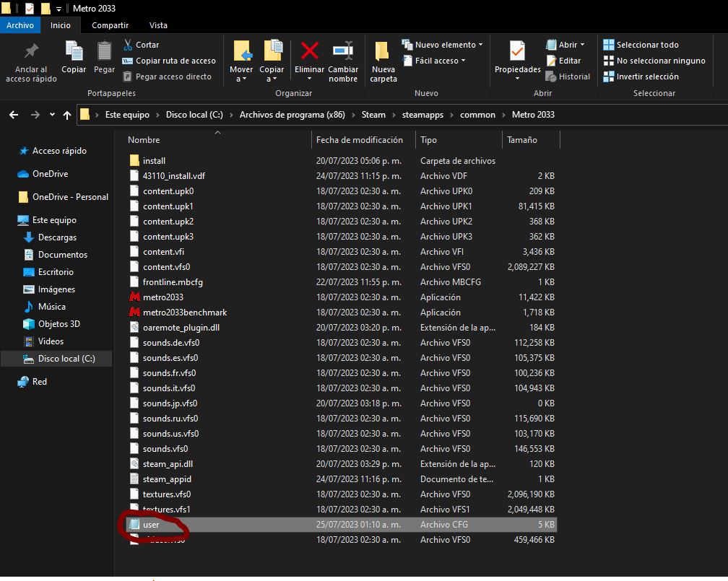Switch to the Inicio ribbon tab

[x=61, y=25]
